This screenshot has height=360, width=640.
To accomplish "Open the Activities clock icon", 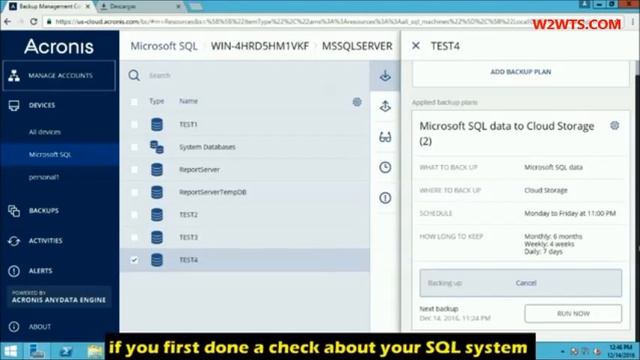I will (385, 167).
